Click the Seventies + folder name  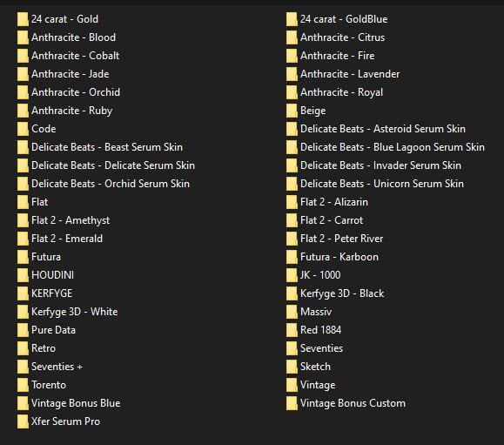(57, 367)
